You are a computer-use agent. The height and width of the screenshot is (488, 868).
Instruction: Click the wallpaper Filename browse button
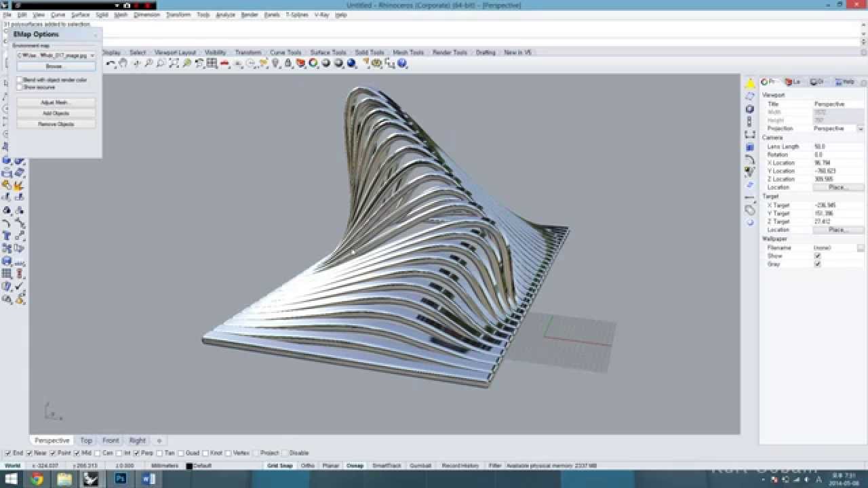(x=861, y=247)
